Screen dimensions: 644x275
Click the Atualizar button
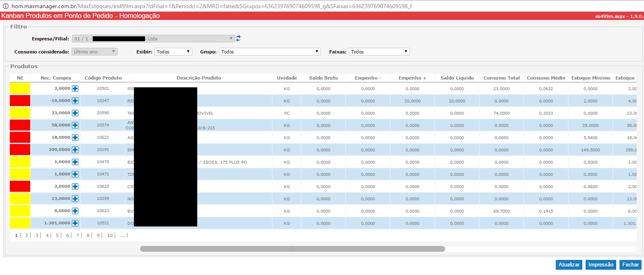(x=569, y=265)
